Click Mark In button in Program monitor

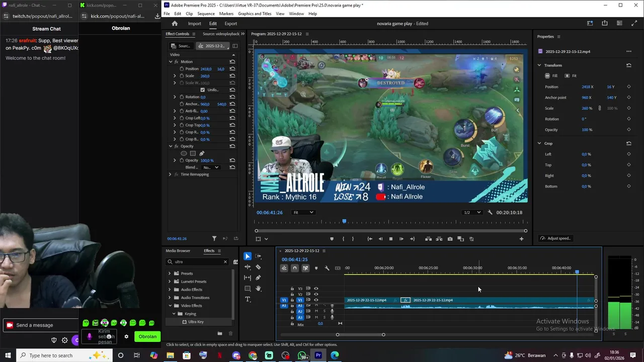[343, 239]
